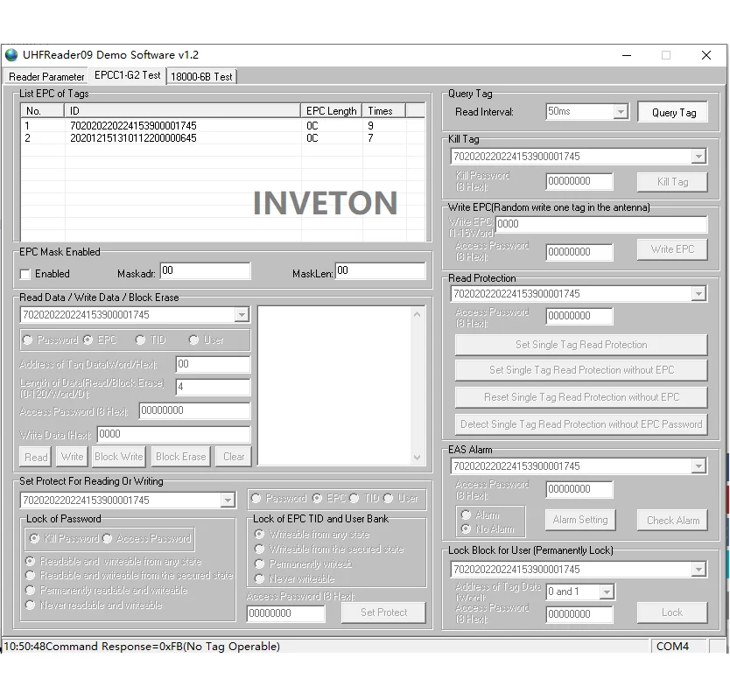Click the Command Response status text
This screenshot has height=700, width=730.
click(142, 646)
